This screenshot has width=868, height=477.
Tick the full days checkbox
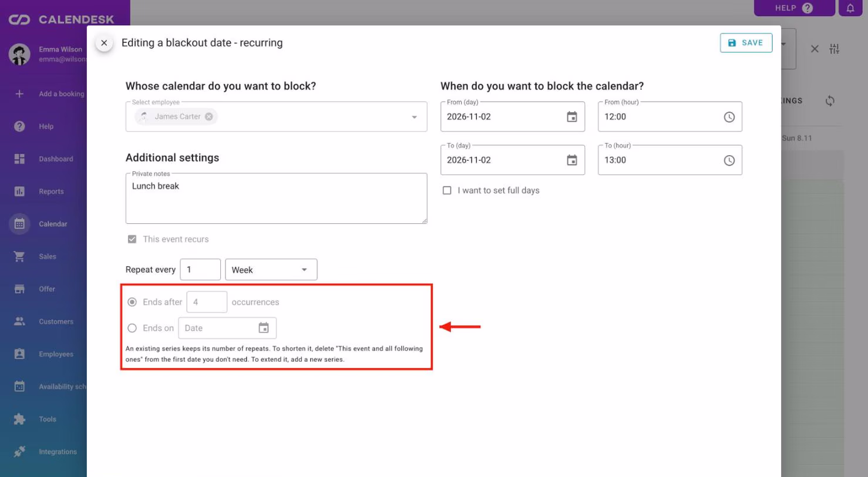click(447, 190)
